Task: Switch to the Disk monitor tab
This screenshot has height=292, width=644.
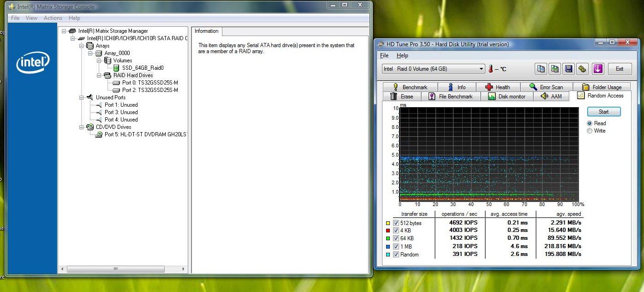Action: [x=507, y=96]
